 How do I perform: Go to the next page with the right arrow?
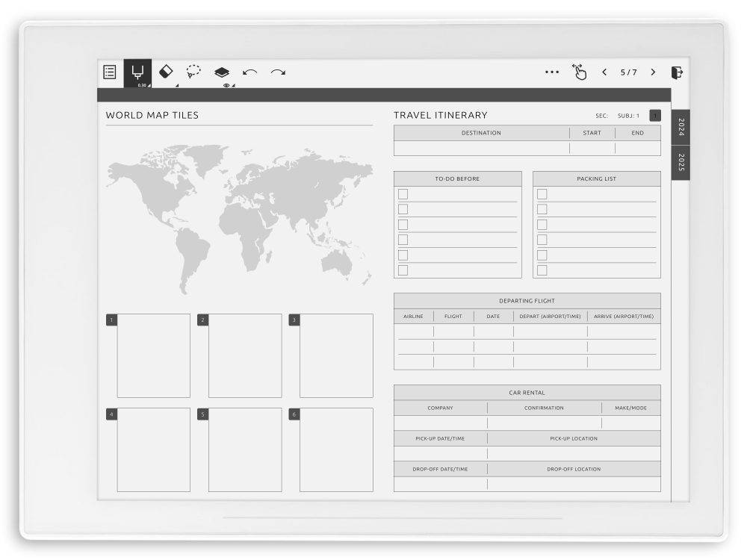coord(653,71)
